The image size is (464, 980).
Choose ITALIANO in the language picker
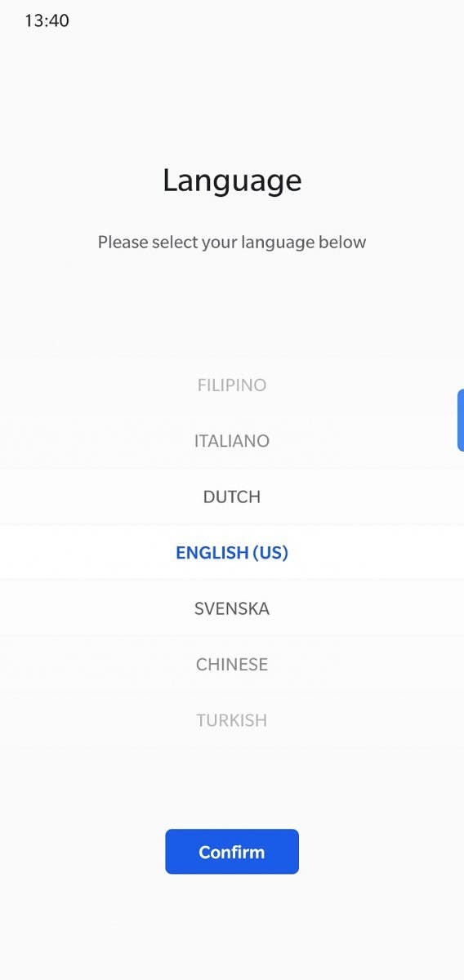(232, 441)
